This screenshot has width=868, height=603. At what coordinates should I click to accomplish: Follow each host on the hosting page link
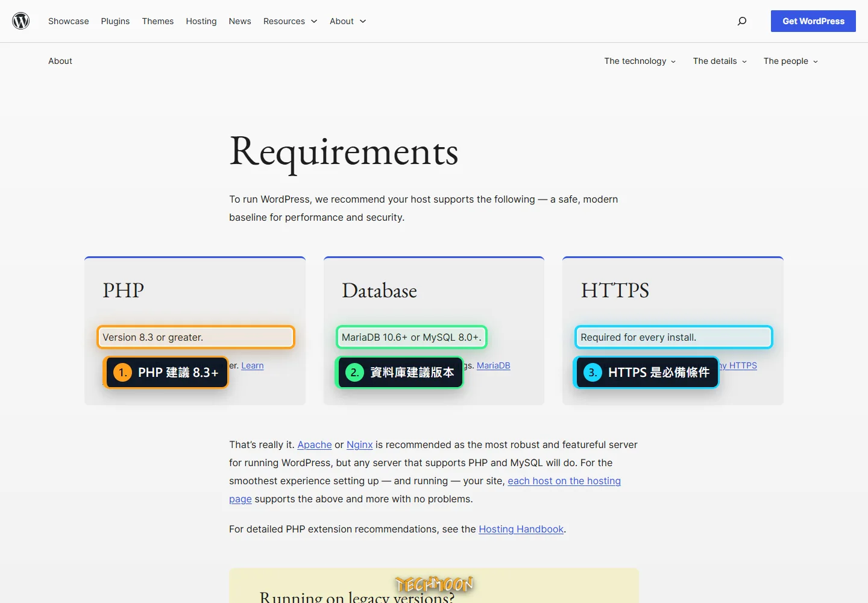564,481
